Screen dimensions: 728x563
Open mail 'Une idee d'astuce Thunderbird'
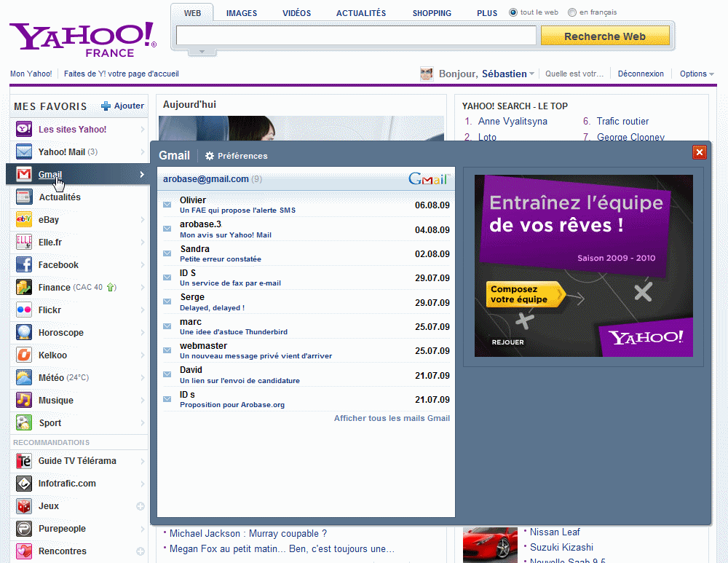pyautogui.click(x=234, y=331)
